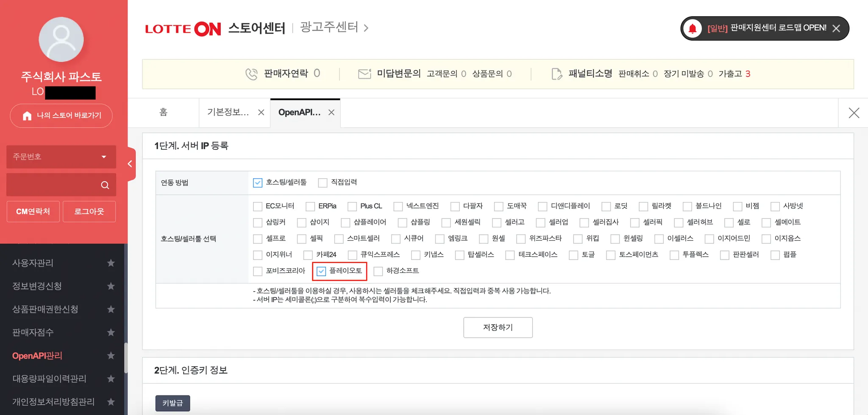Favorite 정보변경신청 with its star icon
The width and height of the screenshot is (868, 415).
[111, 286]
